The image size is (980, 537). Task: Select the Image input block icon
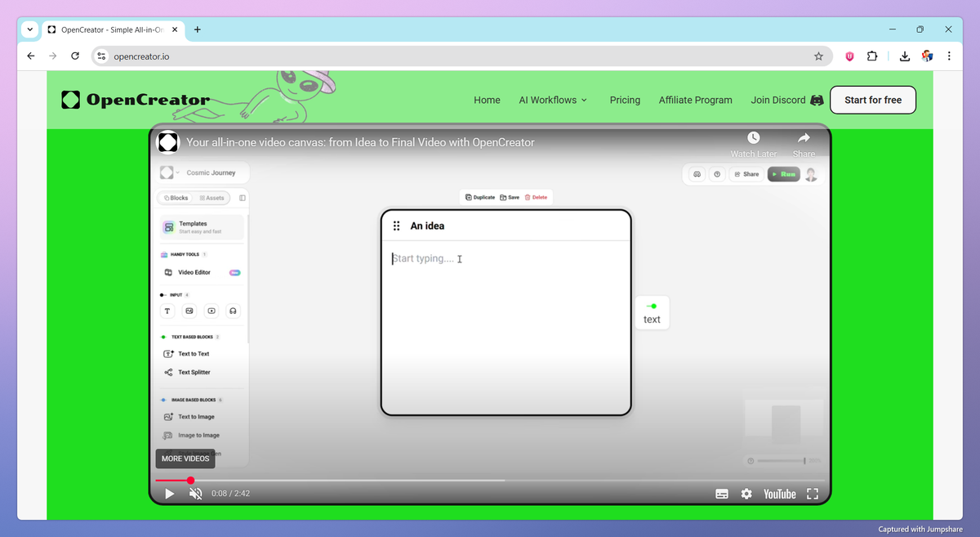189,311
